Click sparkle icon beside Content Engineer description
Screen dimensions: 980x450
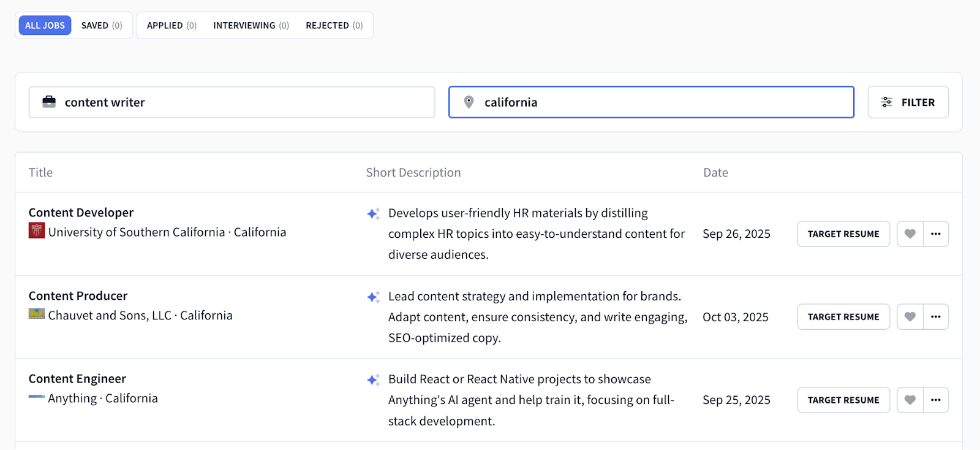(x=373, y=379)
